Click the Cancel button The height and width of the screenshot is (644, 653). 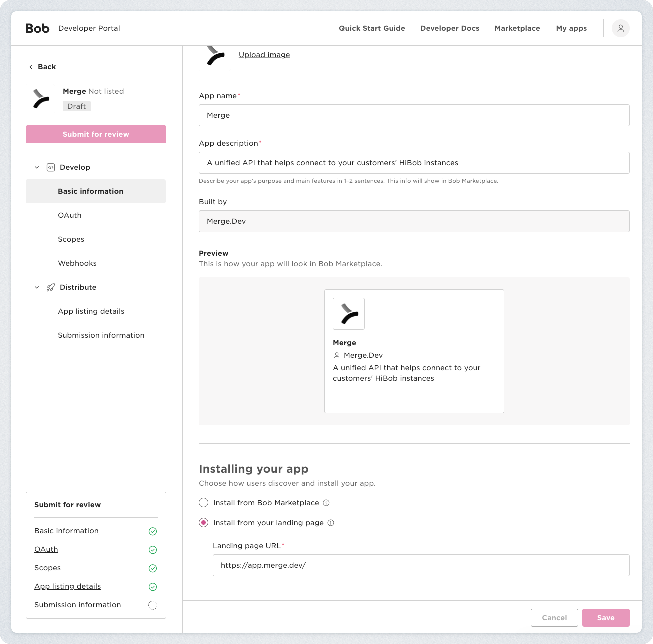[x=554, y=618]
